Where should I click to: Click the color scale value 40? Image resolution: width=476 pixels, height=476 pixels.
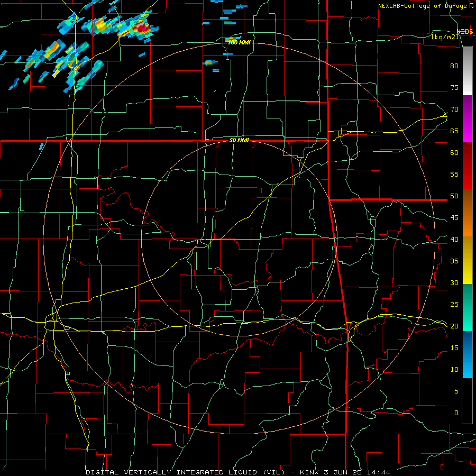pos(454,239)
